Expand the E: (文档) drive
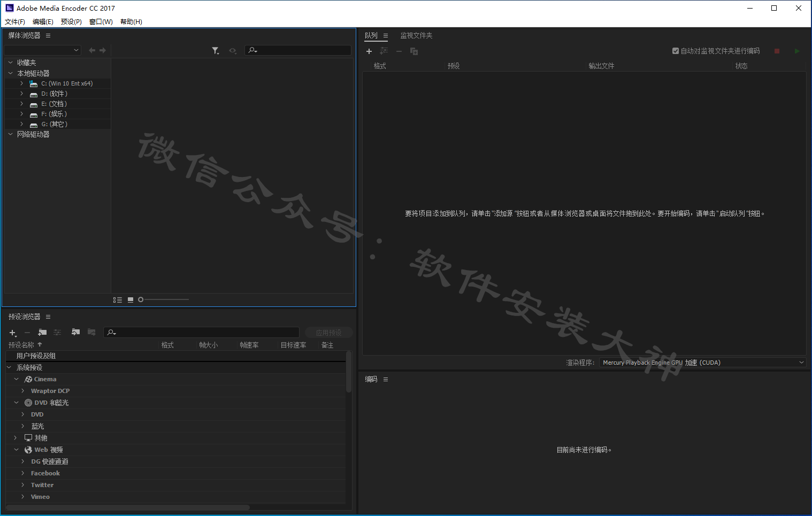The image size is (812, 516). pos(21,104)
